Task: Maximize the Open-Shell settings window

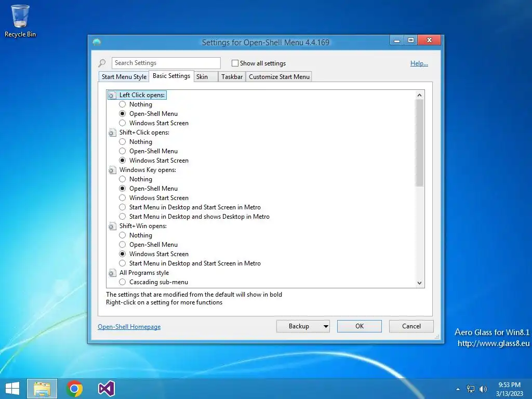Action: point(410,41)
